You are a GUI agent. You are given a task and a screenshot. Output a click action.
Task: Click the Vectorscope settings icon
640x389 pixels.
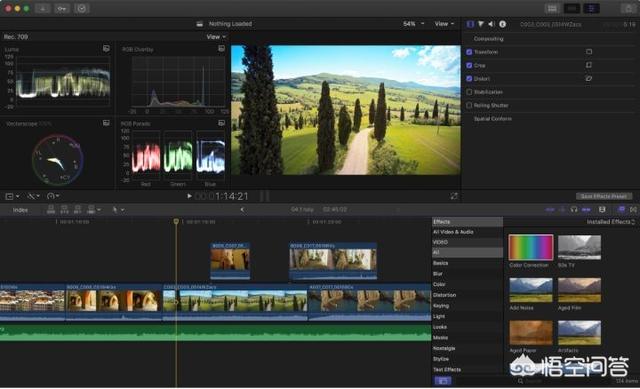click(x=106, y=123)
